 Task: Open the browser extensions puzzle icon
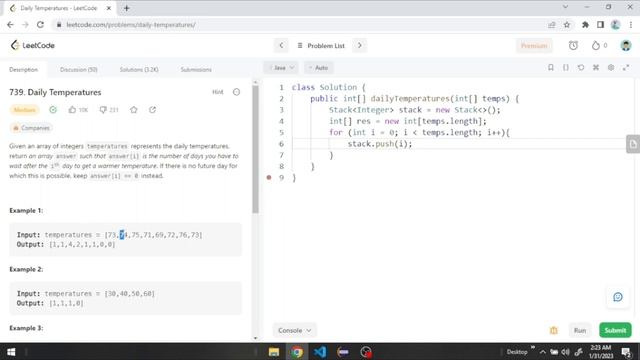(x=585, y=25)
